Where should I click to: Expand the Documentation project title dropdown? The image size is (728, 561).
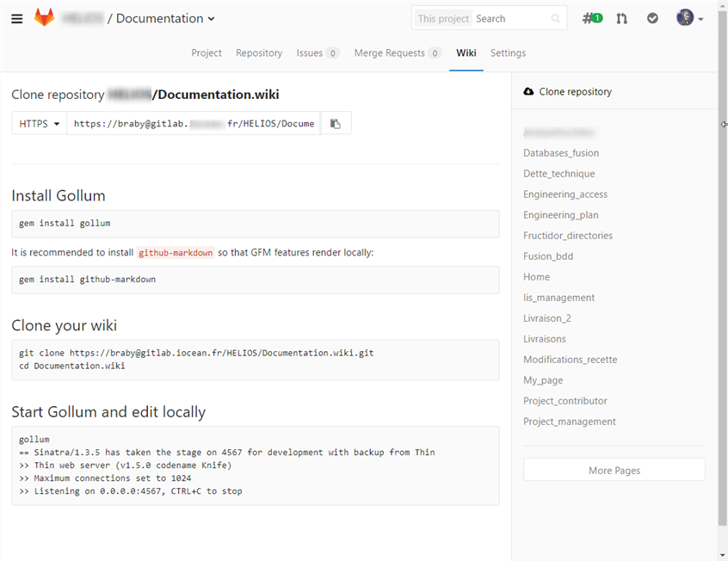point(209,18)
